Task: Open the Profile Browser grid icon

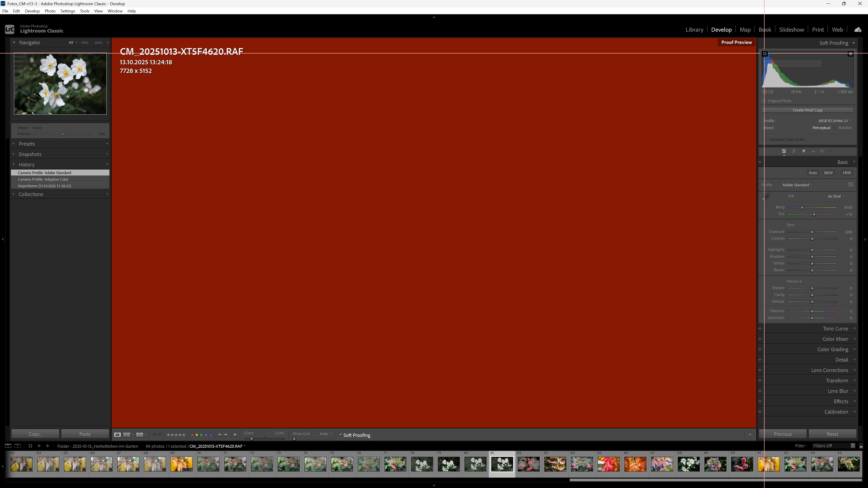Action: tap(851, 184)
